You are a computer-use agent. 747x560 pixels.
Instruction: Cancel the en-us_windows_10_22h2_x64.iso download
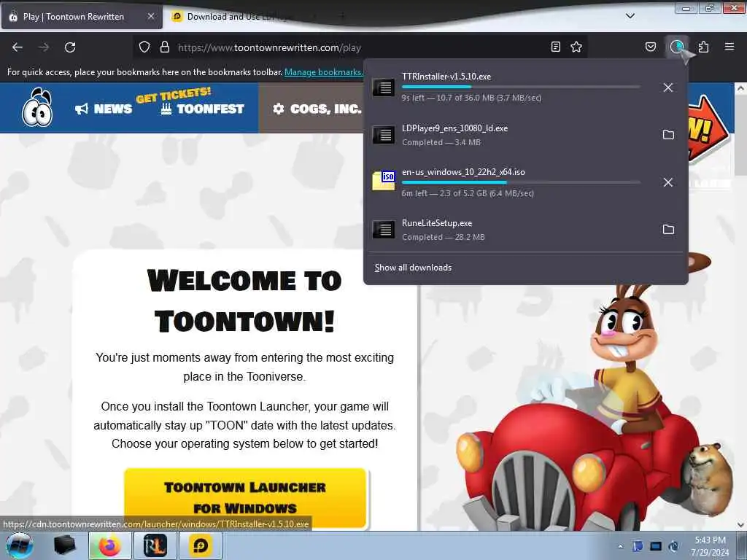point(668,182)
